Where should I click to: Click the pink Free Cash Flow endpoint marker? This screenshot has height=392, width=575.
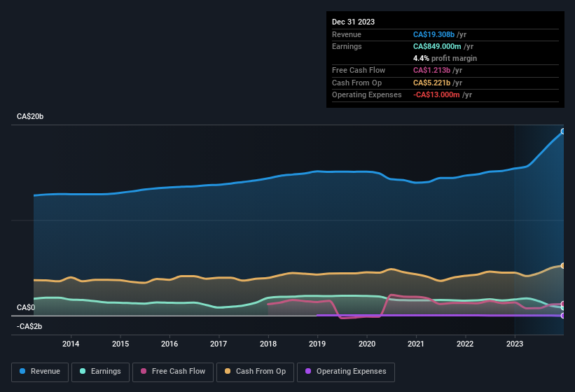563,304
